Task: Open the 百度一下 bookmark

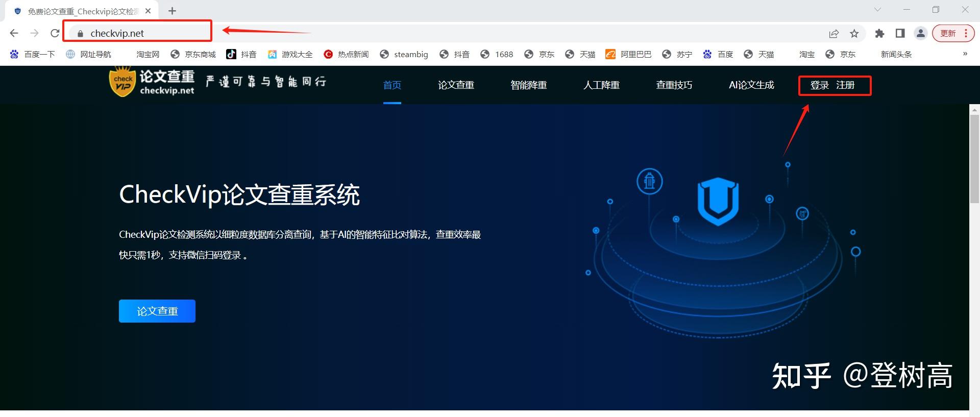Action: [x=32, y=54]
